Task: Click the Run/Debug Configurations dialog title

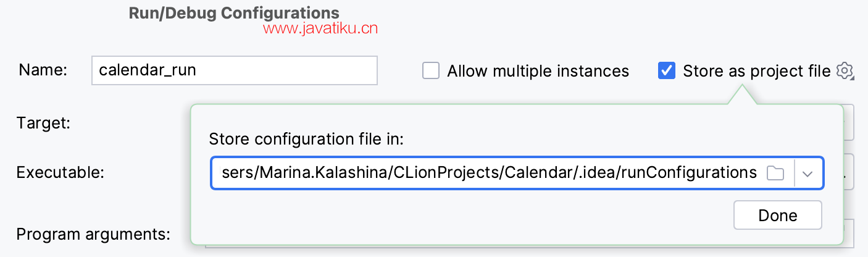Action: [233, 13]
